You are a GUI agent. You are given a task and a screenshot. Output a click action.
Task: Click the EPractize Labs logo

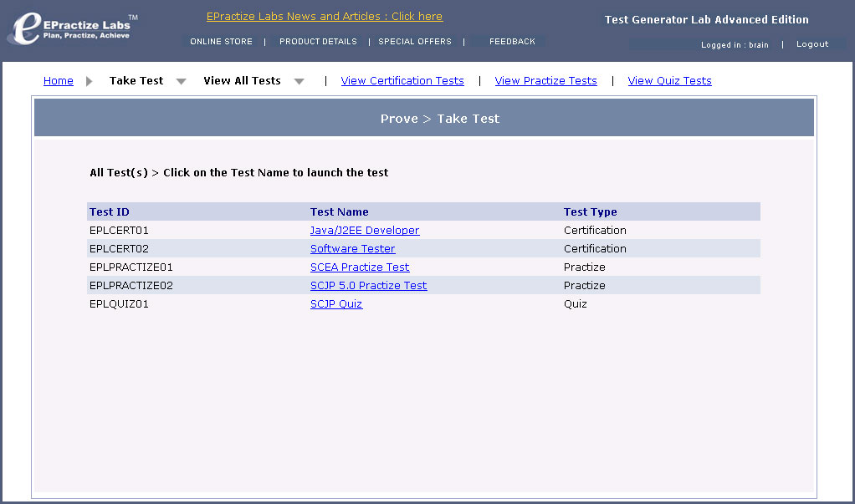point(73,28)
